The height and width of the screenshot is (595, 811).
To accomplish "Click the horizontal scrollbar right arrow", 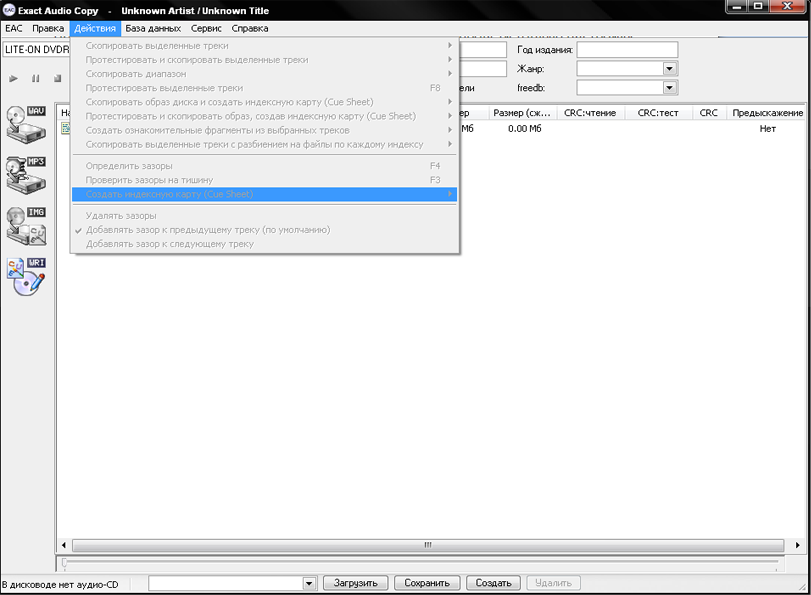I will pos(798,545).
